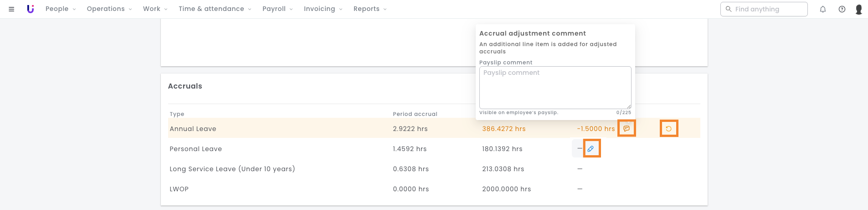Click the Accruals section heading
Viewport: 868px width, 210px height.
[185, 86]
